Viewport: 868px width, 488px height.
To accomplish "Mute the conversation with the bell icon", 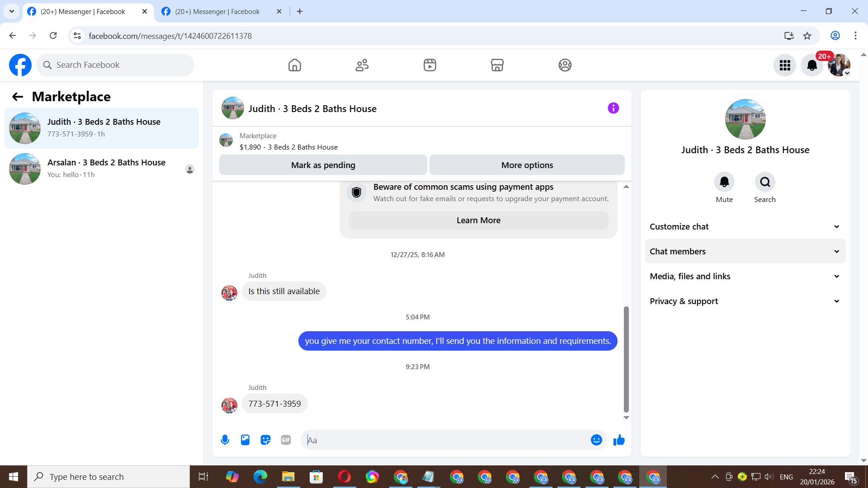I will (724, 182).
